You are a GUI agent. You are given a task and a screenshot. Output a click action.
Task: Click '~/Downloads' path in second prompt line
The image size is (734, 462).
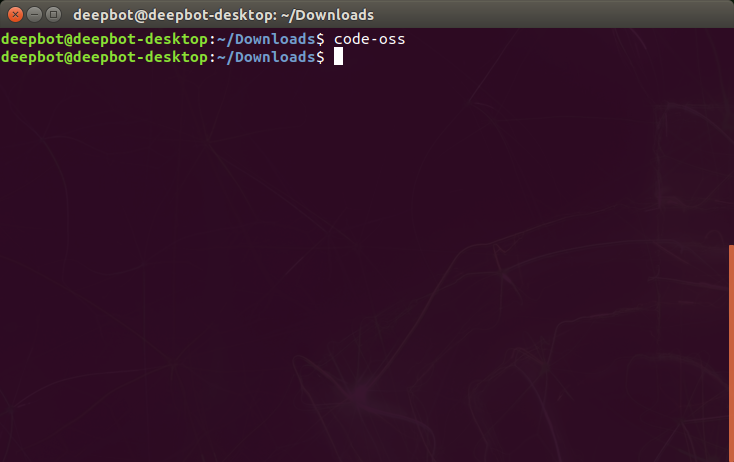266,57
